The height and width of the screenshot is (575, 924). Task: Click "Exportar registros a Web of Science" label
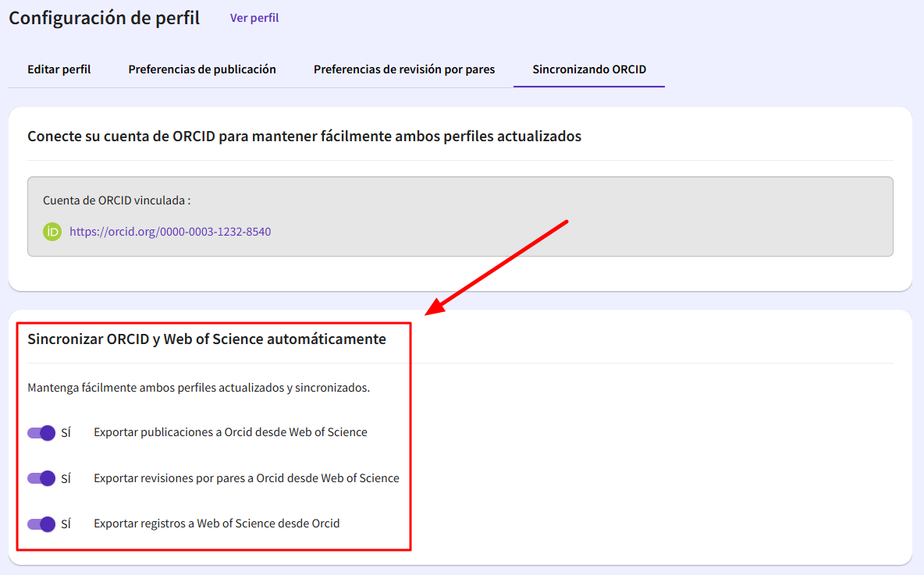[x=217, y=524]
